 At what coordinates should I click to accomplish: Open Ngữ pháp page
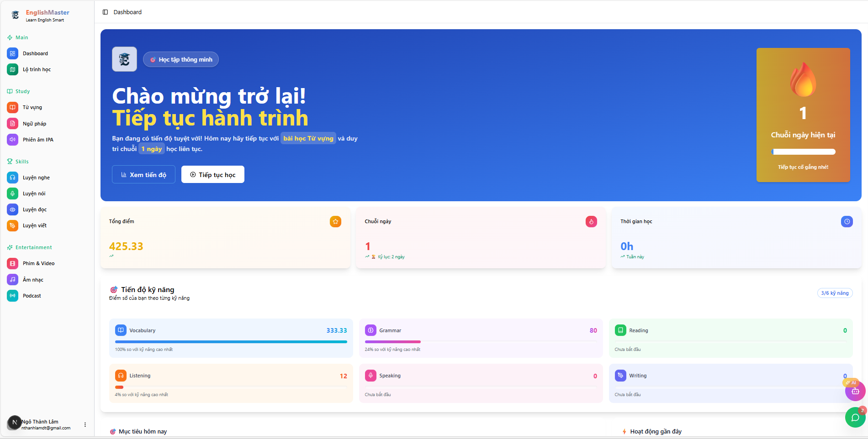tap(34, 124)
